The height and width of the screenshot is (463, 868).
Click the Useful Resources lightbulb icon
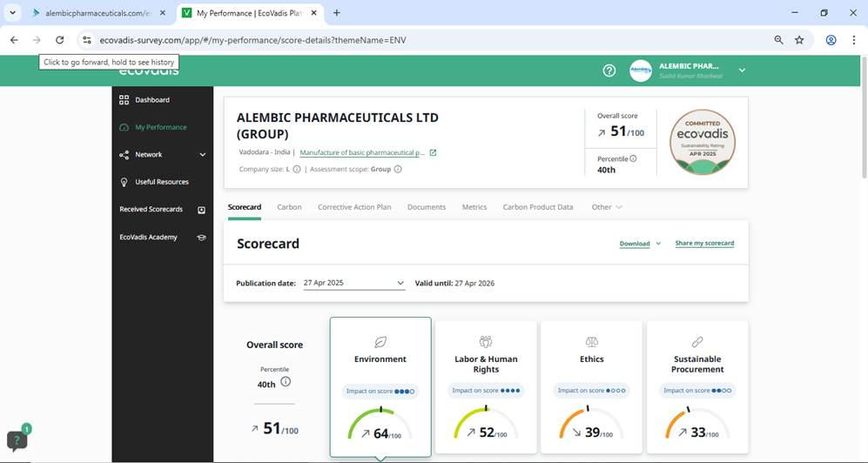click(124, 182)
